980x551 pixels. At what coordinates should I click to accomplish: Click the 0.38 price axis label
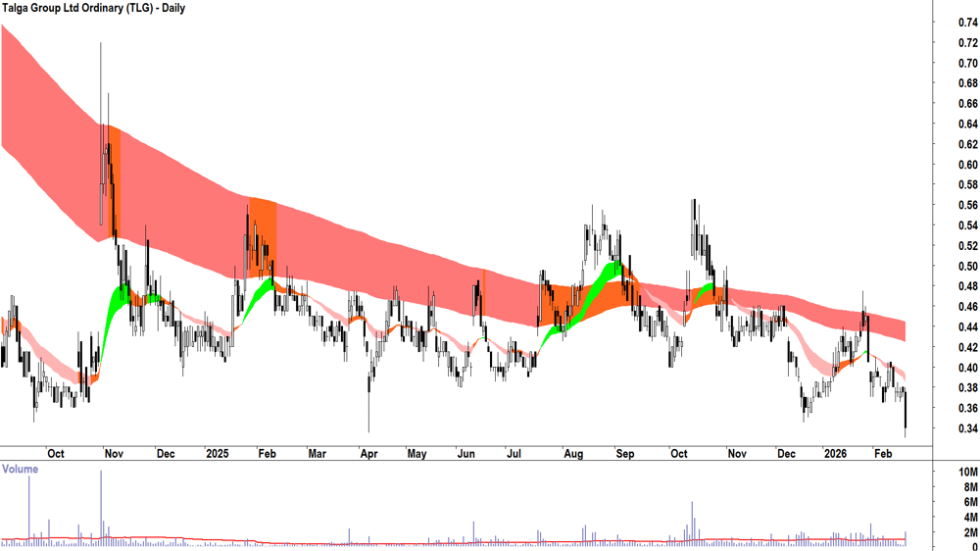968,388
